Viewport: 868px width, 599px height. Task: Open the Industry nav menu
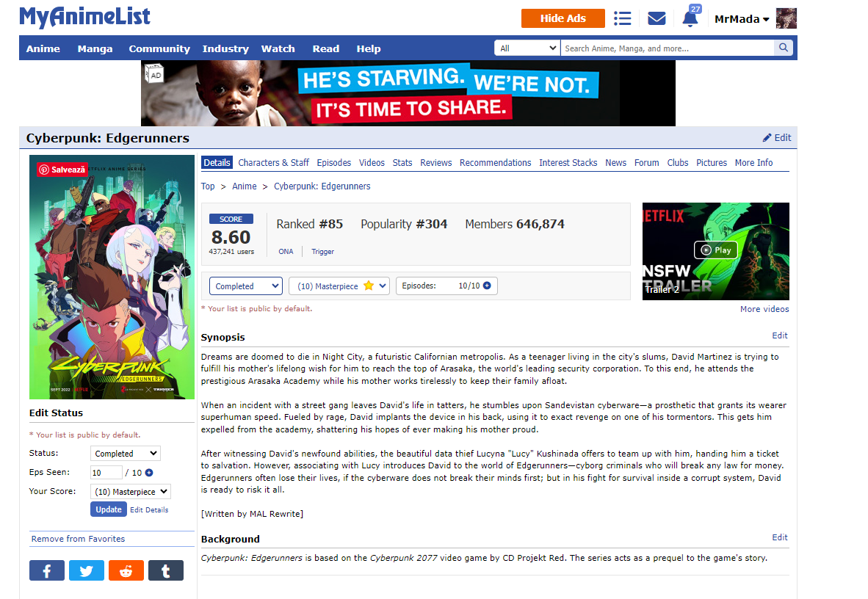tap(225, 48)
